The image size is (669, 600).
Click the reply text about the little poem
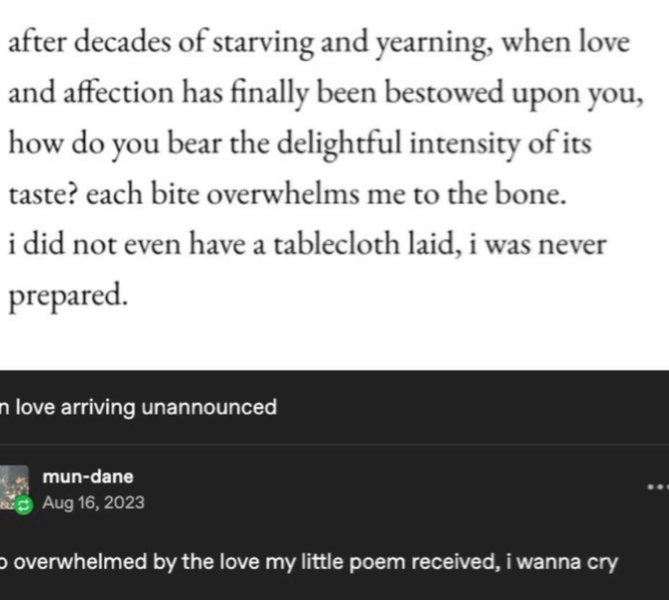pyautogui.click(x=309, y=562)
